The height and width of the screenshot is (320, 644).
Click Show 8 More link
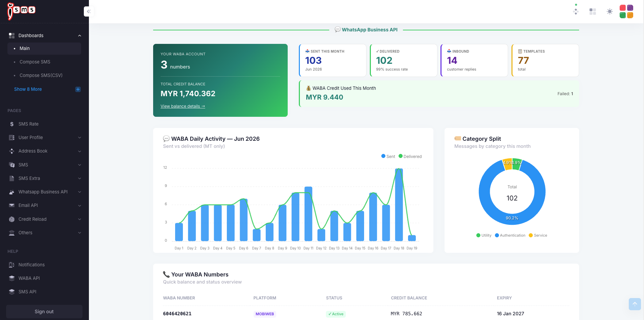pos(28,89)
